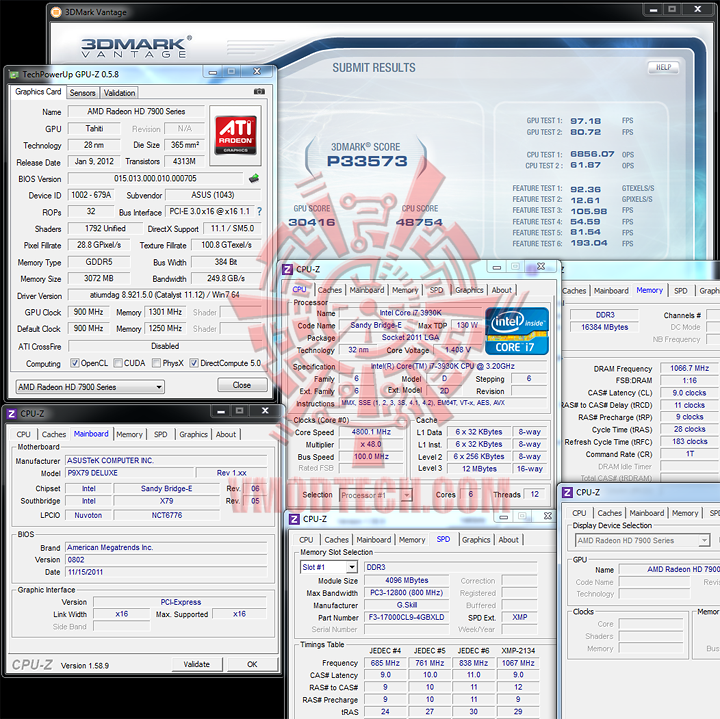720x719 pixels.
Task: Click the CPU-Z processor window title icon
Action: (x=287, y=270)
